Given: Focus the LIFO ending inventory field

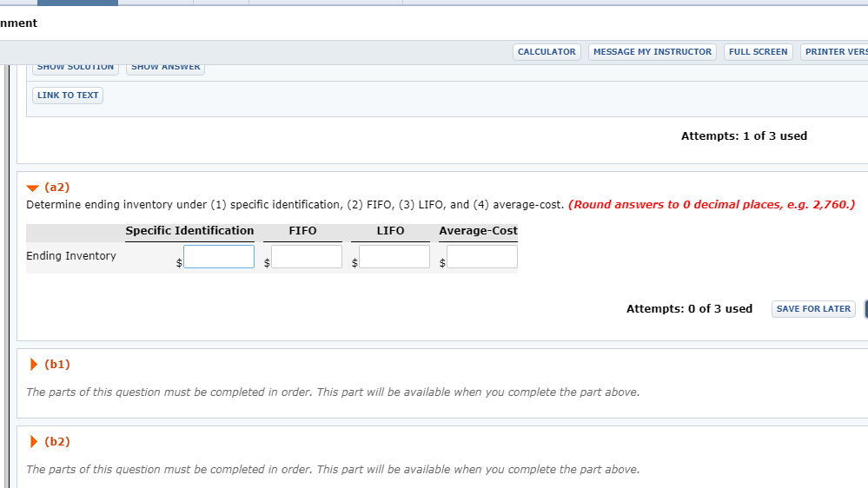Looking at the screenshot, I should point(394,257).
